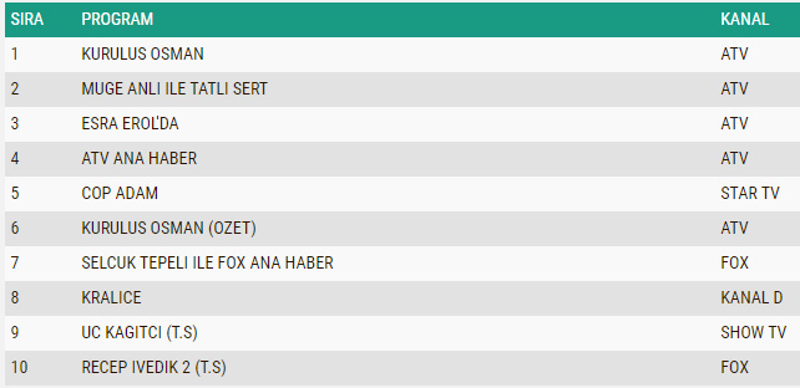The image size is (800, 388).
Task: Click the STAR TV channel cell
Action: [750, 193]
